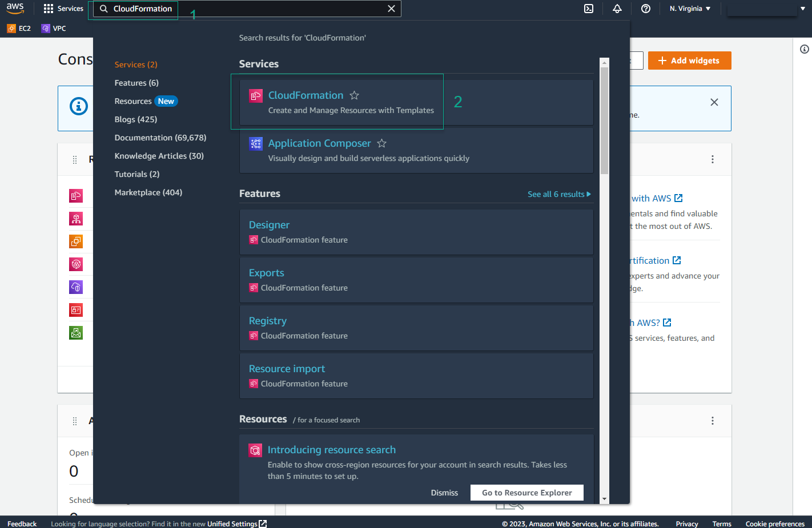
Task: Close the info banner
Action: click(714, 102)
